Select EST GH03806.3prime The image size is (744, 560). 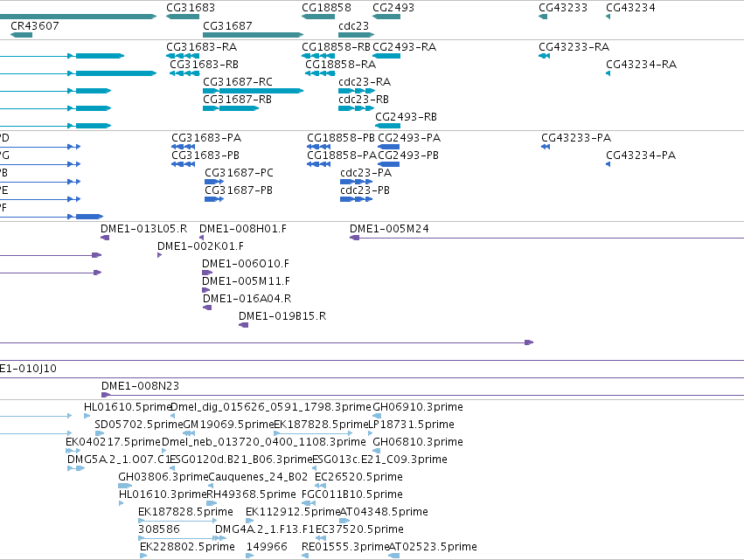point(125,486)
